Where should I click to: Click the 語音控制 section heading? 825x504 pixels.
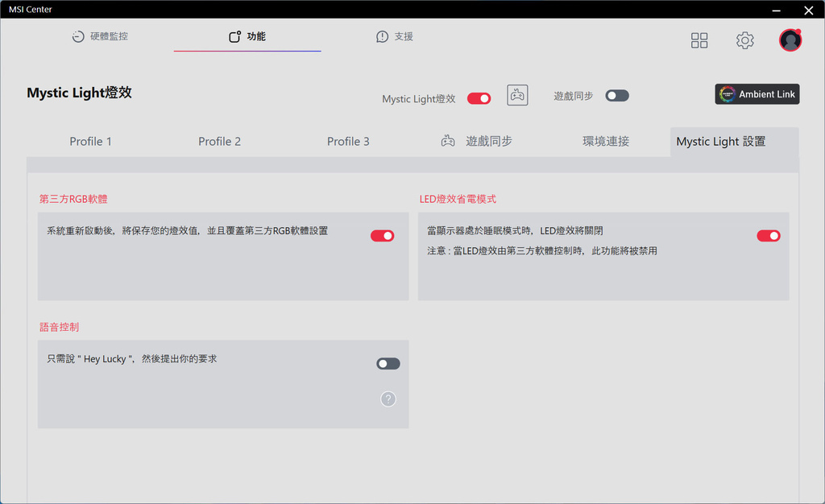click(59, 327)
